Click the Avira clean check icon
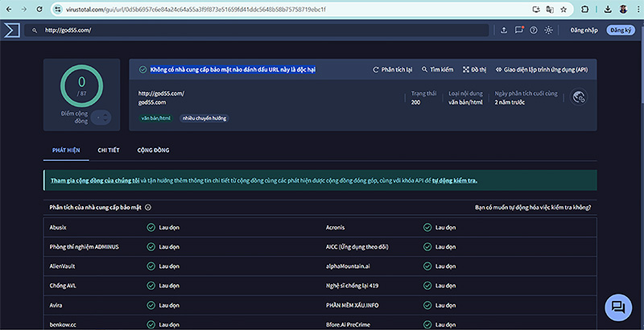Screen dimensions: 644x330 (151, 305)
